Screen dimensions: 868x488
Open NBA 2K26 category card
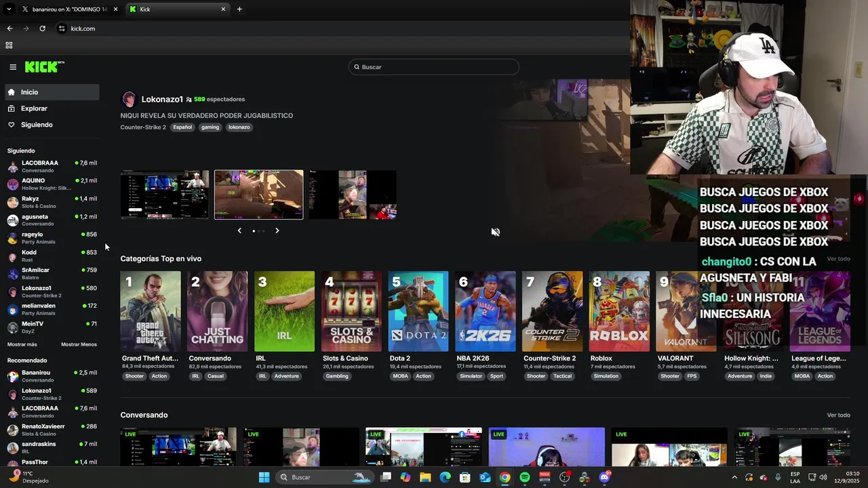point(486,311)
